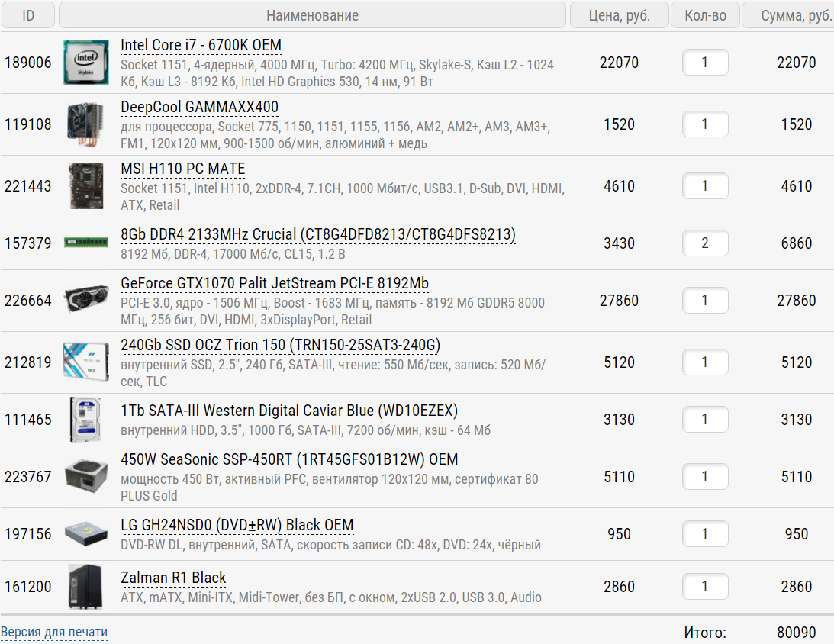Click the Western Digital HDD thumbnail

pyautogui.click(x=85, y=419)
